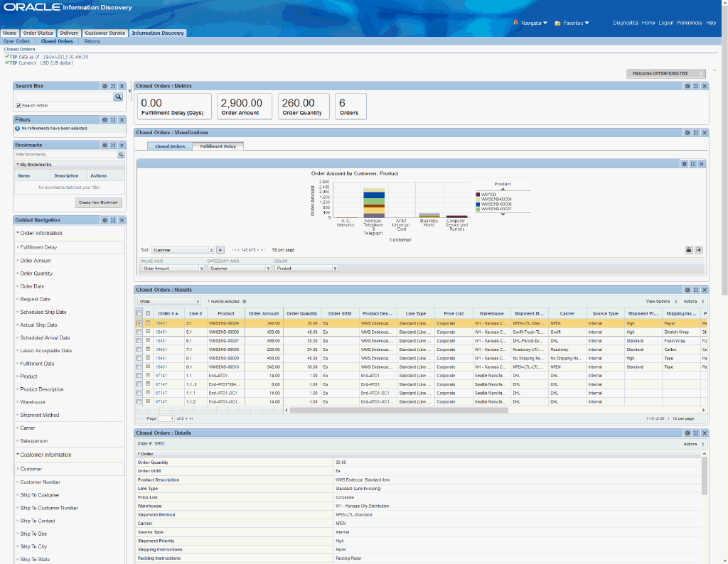Click WMSEND-00007 green legend swatch
Image resolution: width=728 pixels, height=564 pixels.
pos(478,209)
